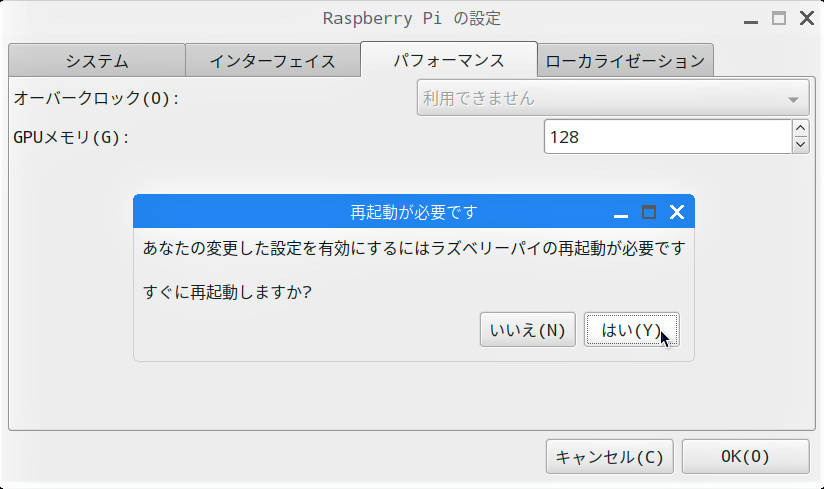Click the オーバークロック(O): label
Viewport: 824px width, 489px height.
click(x=96, y=98)
